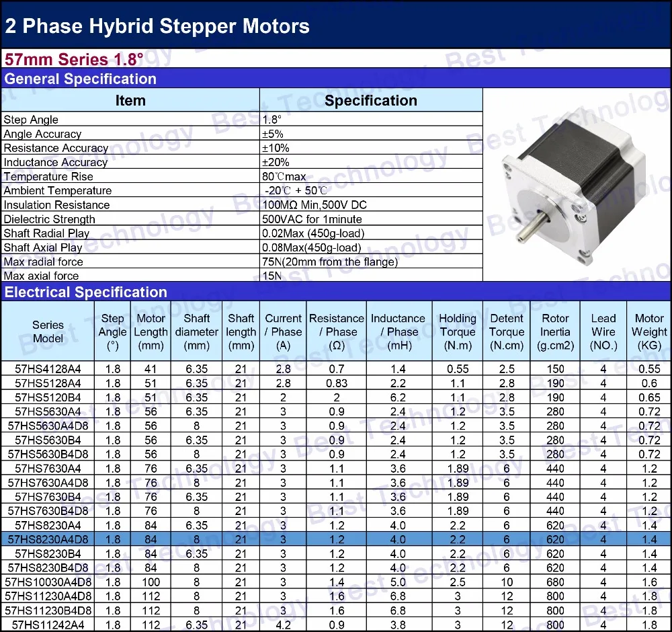The width and height of the screenshot is (672, 632).
Task: Click the 'Specification' column header
Action: click(371, 100)
